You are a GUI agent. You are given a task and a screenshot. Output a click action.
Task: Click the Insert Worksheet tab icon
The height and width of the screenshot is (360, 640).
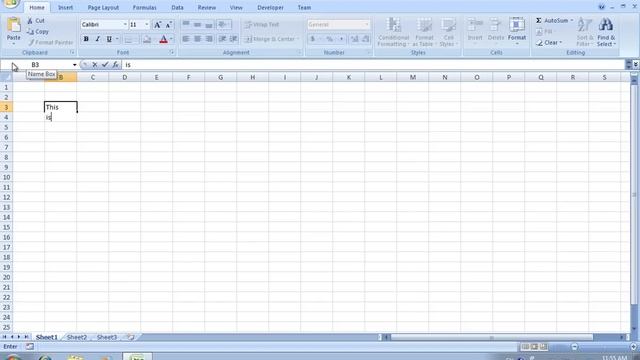(x=131, y=337)
